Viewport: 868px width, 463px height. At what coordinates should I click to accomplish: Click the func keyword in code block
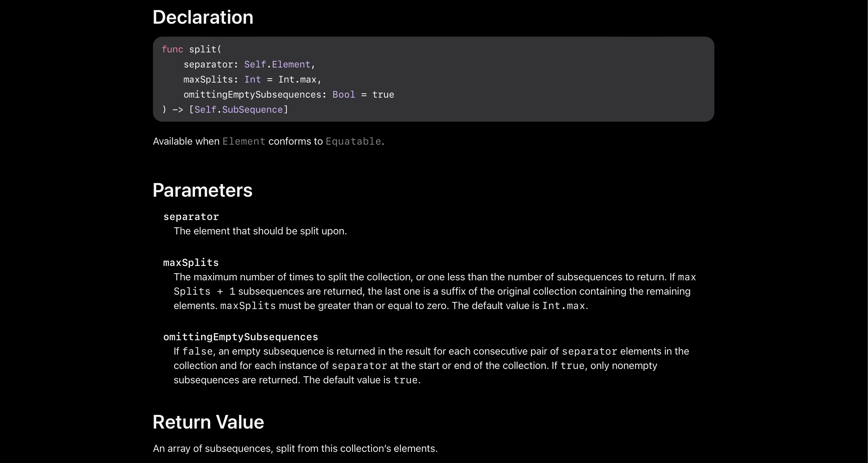pos(172,50)
